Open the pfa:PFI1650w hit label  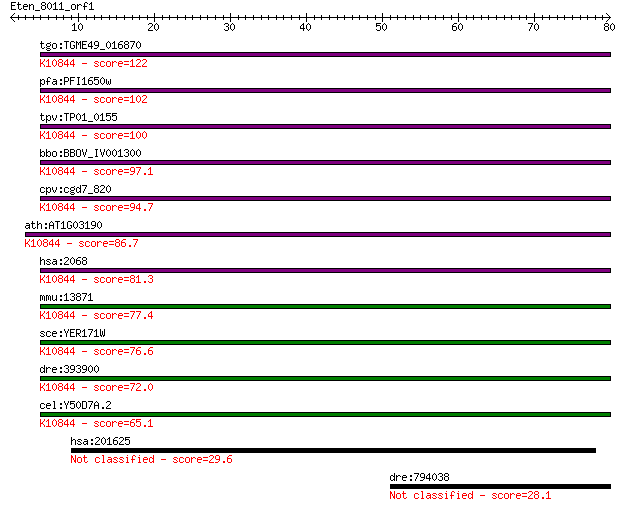[75, 81]
